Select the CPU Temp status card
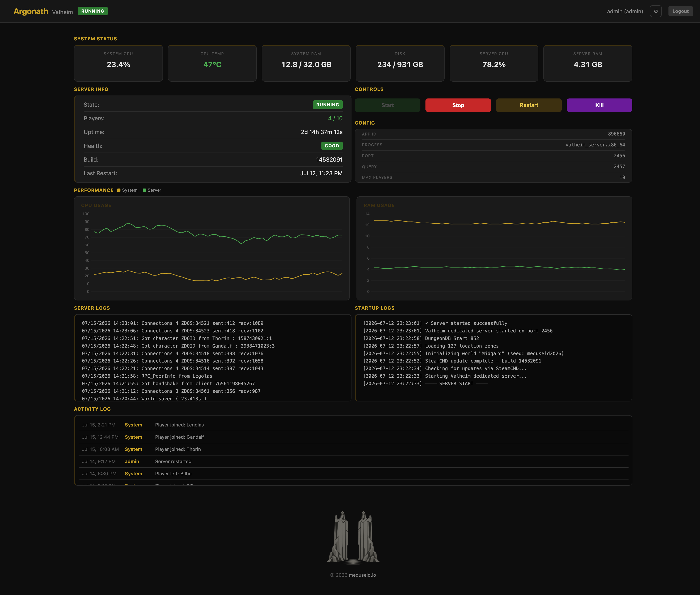 point(212,63)
